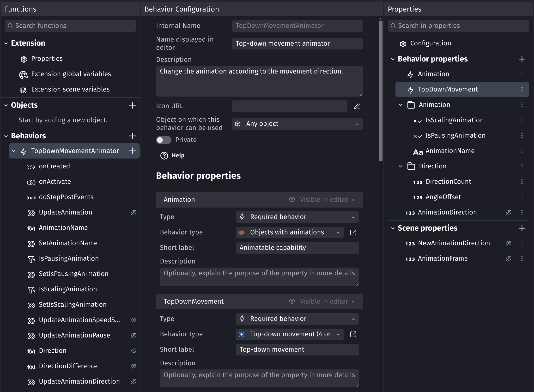
Task: Add a scene property using the plus icon
Action: (x=522, y=228)
